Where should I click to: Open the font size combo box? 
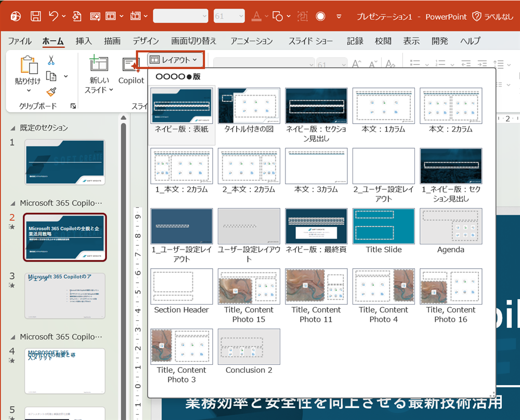[x=229, y=16]
